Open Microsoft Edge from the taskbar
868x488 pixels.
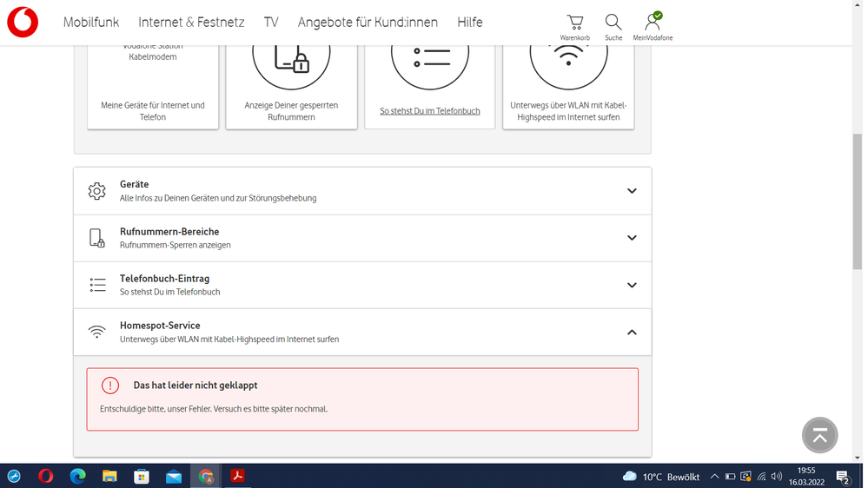[x=78, y=476]
